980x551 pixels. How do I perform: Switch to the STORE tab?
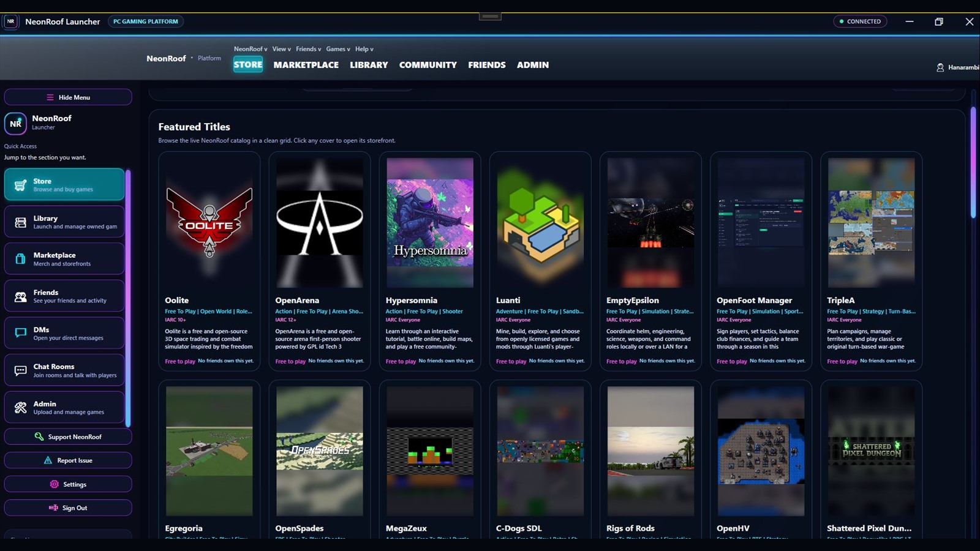[248, 65]
